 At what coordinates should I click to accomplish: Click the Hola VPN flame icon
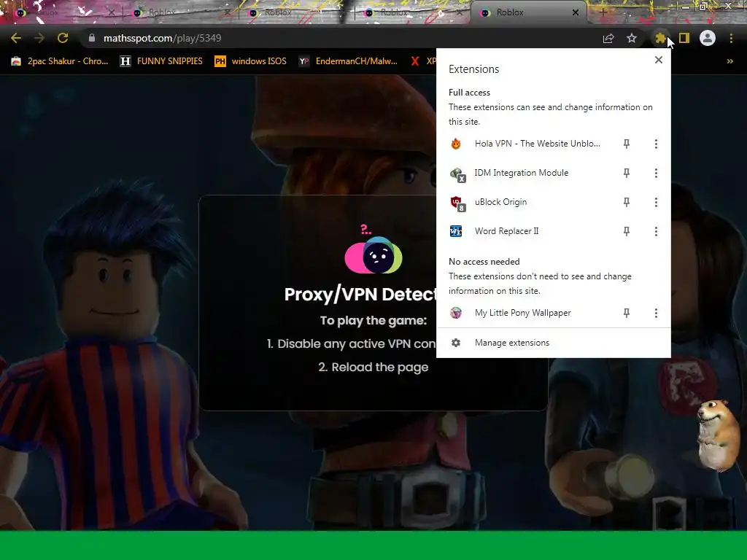click(x=456, y=144)
